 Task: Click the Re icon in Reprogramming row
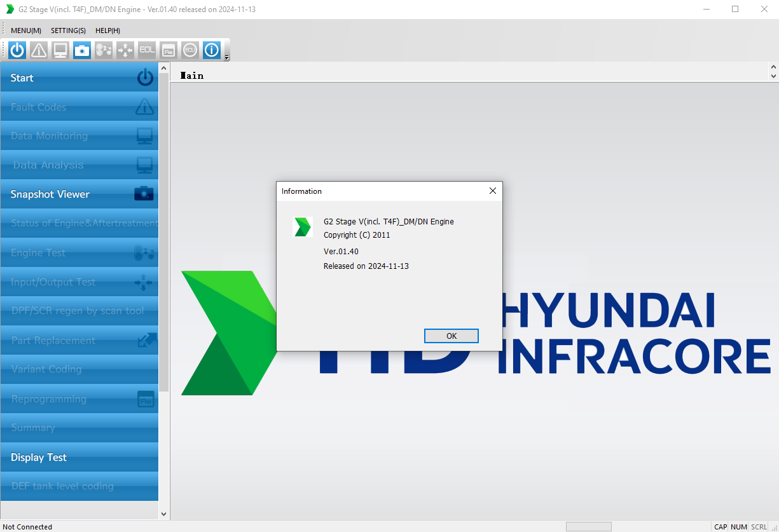146,399
